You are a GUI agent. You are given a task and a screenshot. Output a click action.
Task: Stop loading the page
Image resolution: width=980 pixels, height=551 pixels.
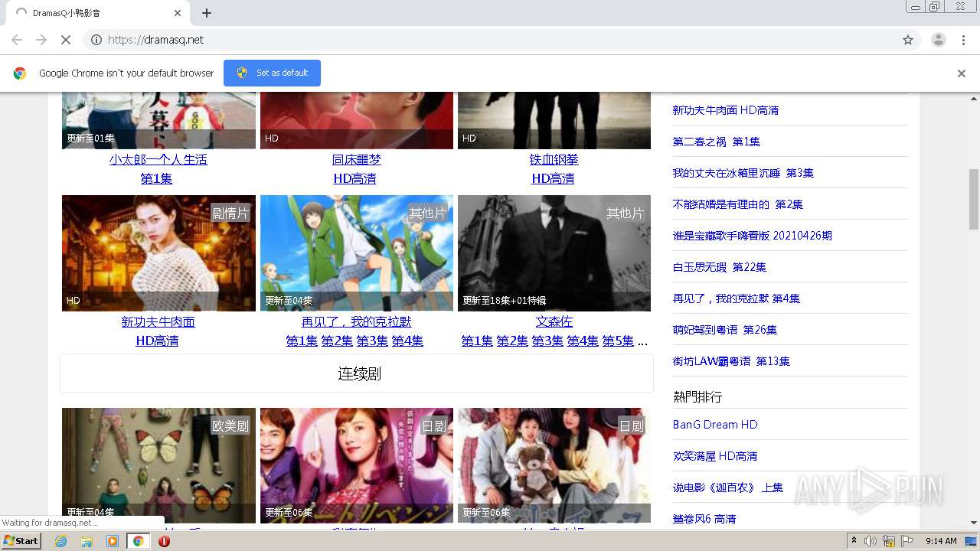[66, 40]
